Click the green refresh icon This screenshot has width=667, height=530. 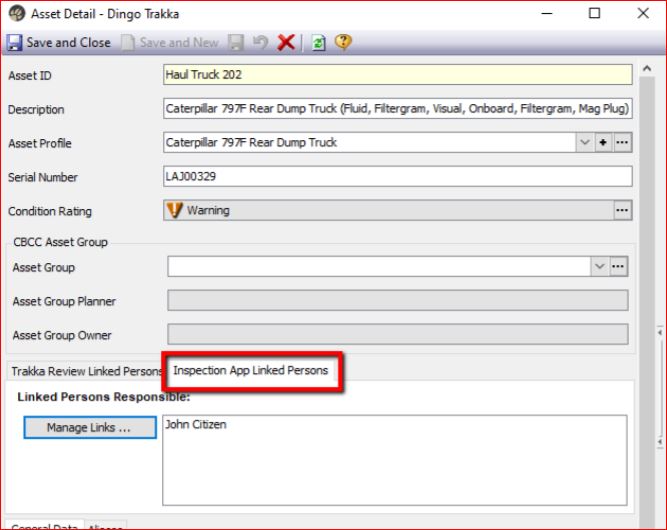318,43
